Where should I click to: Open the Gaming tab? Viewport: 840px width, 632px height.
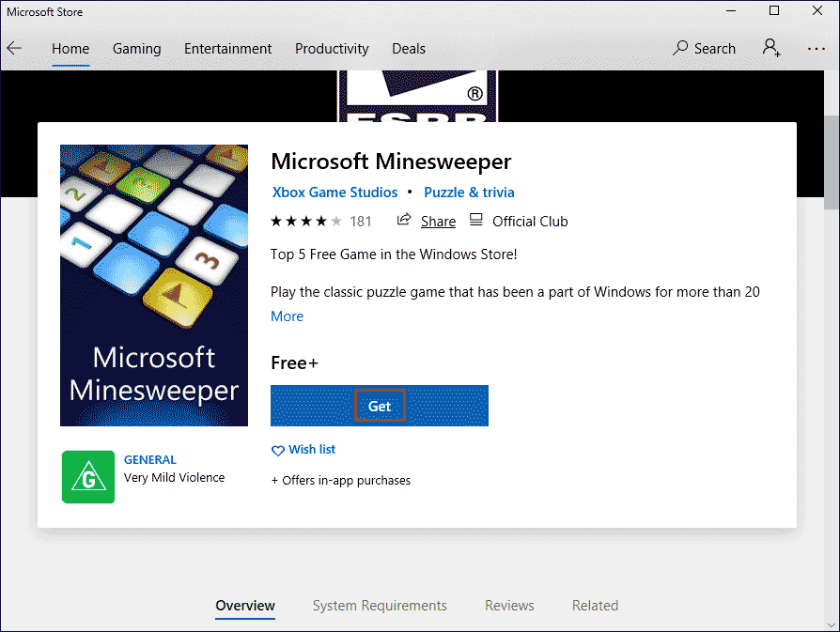point(136,49)
